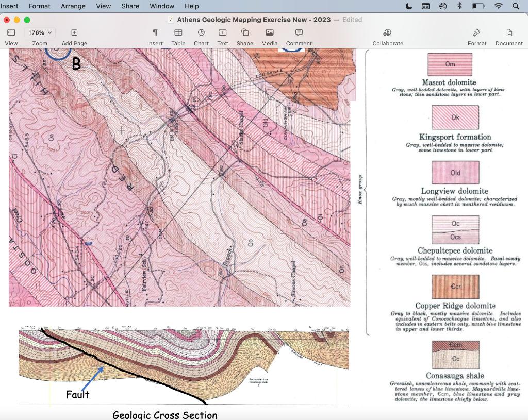Open Spotlight search

tap(516, 6)
